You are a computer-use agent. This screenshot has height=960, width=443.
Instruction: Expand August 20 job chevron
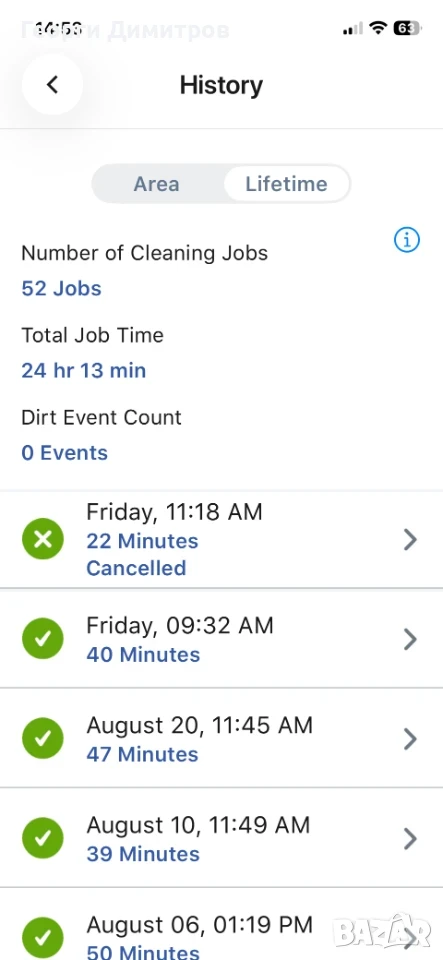[411, 739]
